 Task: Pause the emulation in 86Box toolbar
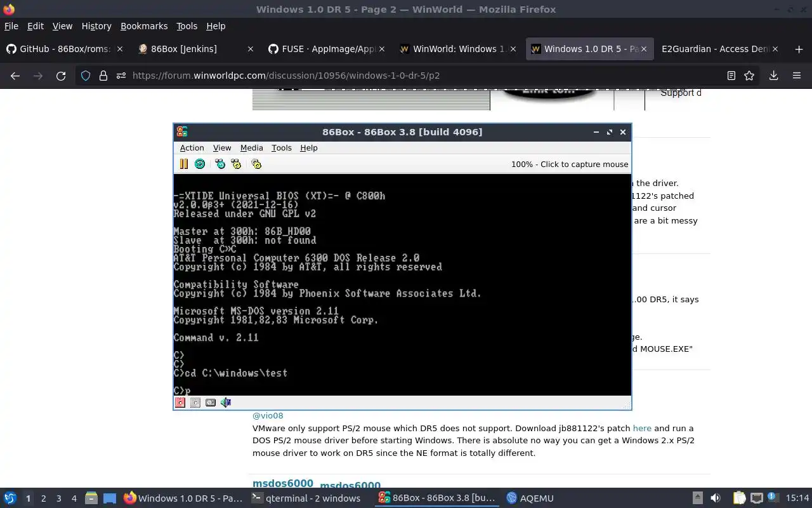[x=183, y=164]
